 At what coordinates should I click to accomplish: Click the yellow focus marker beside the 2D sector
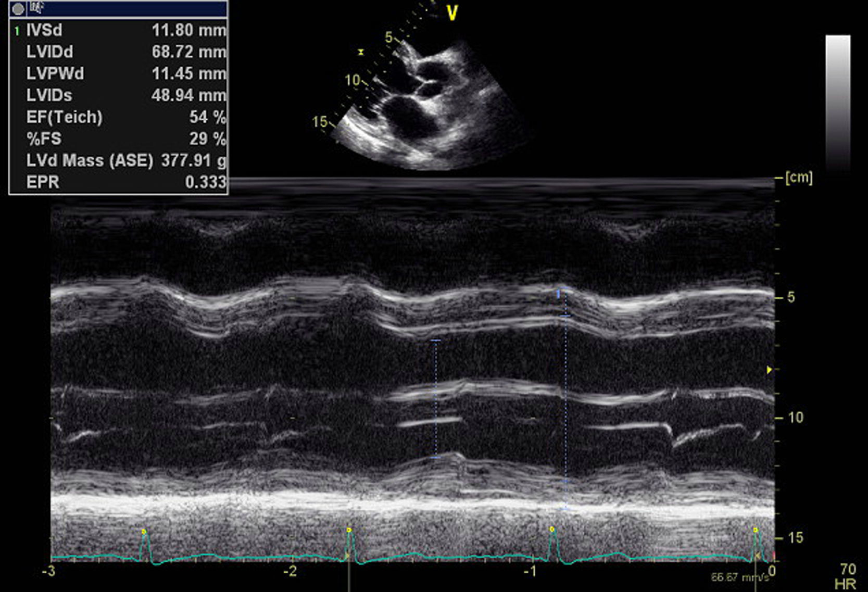pos(360,52)
